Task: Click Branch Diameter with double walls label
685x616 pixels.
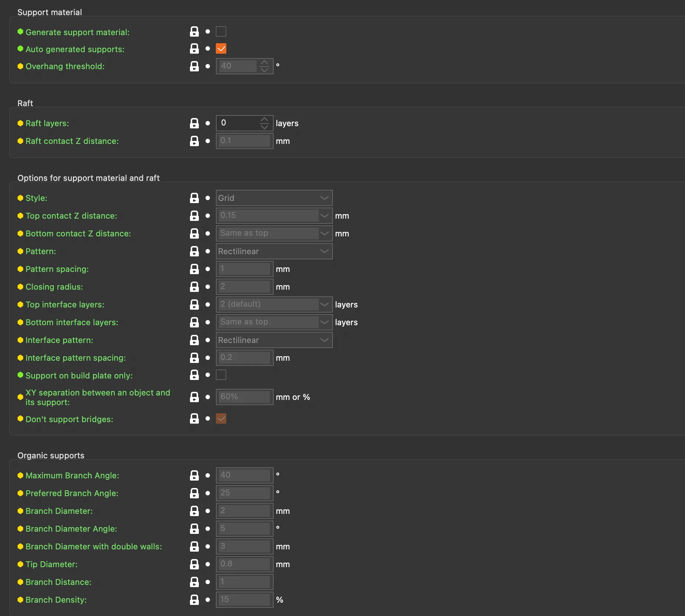Action: tap(94, 546)
